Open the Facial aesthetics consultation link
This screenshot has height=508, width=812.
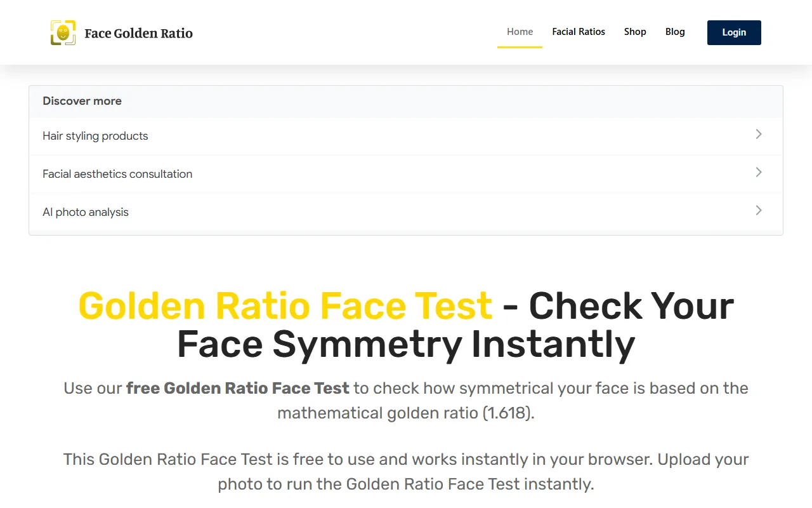pyautogui.click(x=117, y=174)
